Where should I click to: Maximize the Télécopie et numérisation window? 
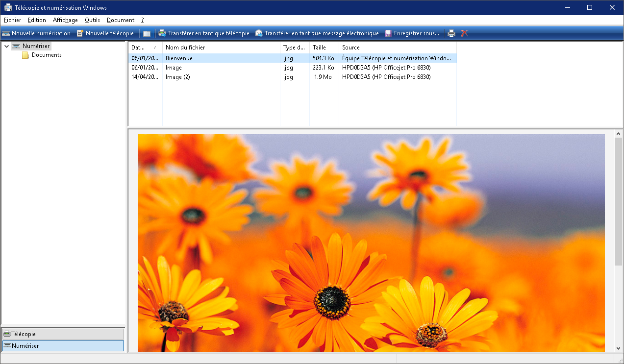point(590,7)
